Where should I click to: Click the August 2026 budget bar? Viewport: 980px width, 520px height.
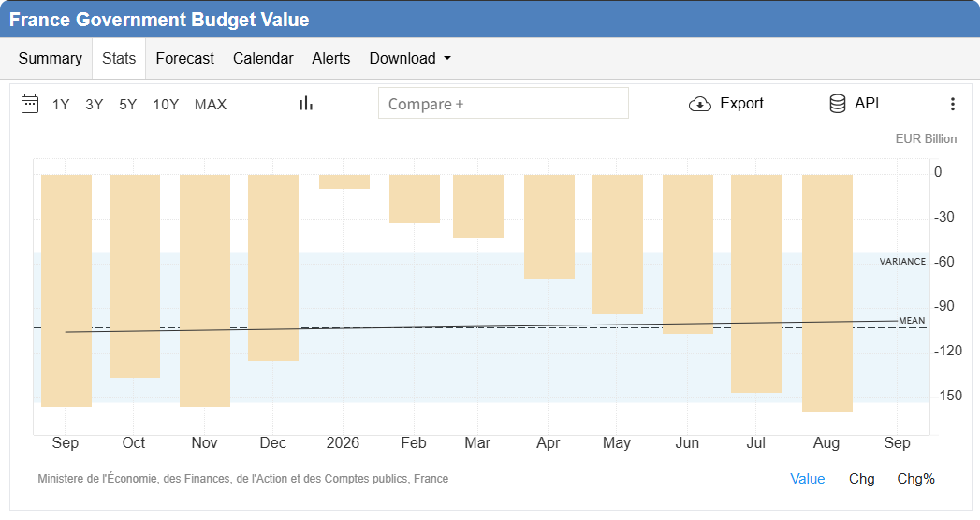[x=826, y=294]
